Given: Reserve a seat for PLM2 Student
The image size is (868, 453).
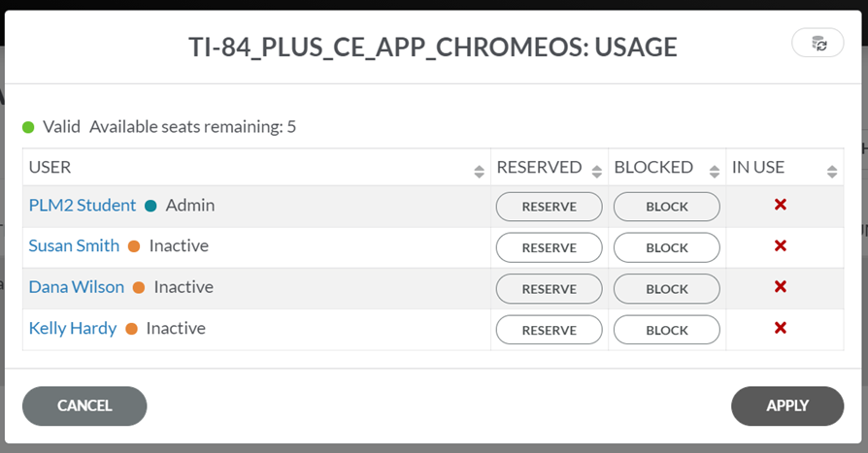Looking at the screenshot, I should (x=549, y=207).
